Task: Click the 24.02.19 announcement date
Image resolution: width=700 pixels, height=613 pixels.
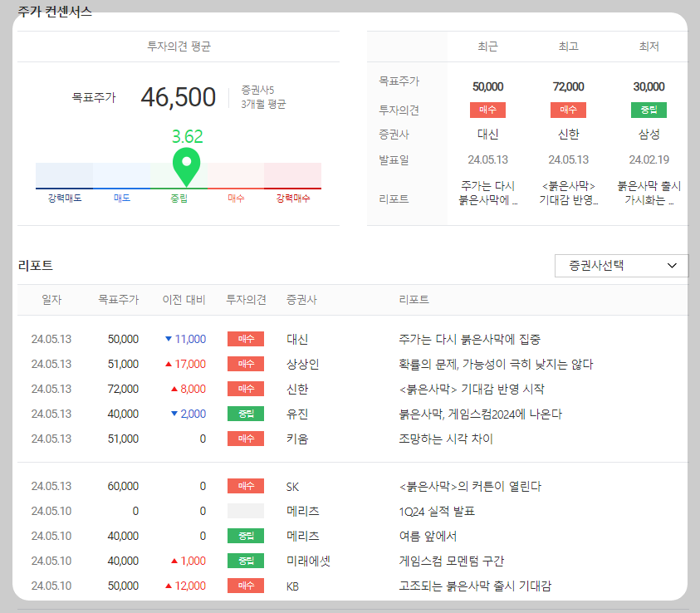Action: point(649,159)
